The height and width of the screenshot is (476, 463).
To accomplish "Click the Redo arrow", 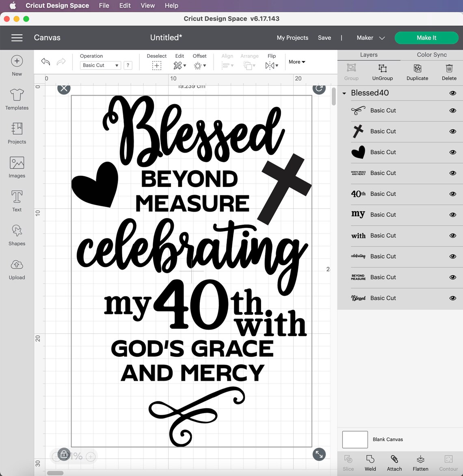I will click(x=61, y=62).
